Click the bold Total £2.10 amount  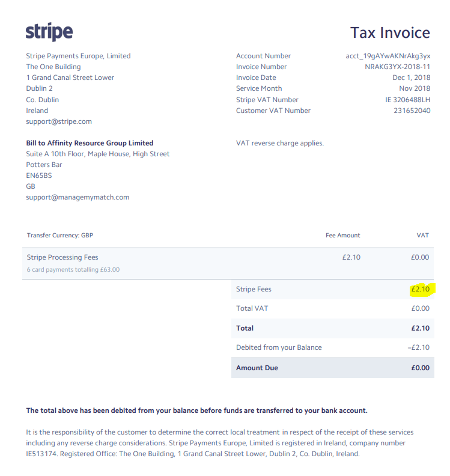(421, 328)
